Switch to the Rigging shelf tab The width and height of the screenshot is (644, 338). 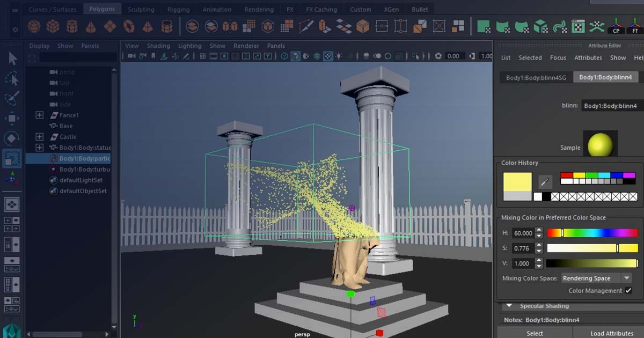[179, 9]
